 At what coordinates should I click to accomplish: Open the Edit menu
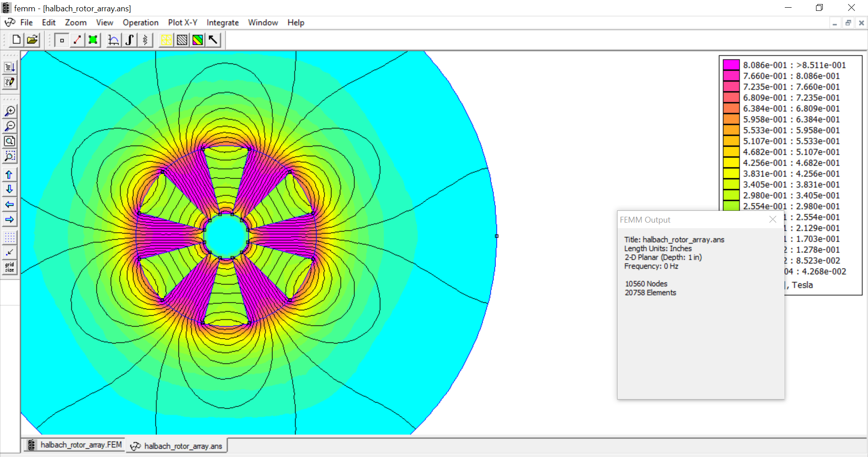(49, 23)
